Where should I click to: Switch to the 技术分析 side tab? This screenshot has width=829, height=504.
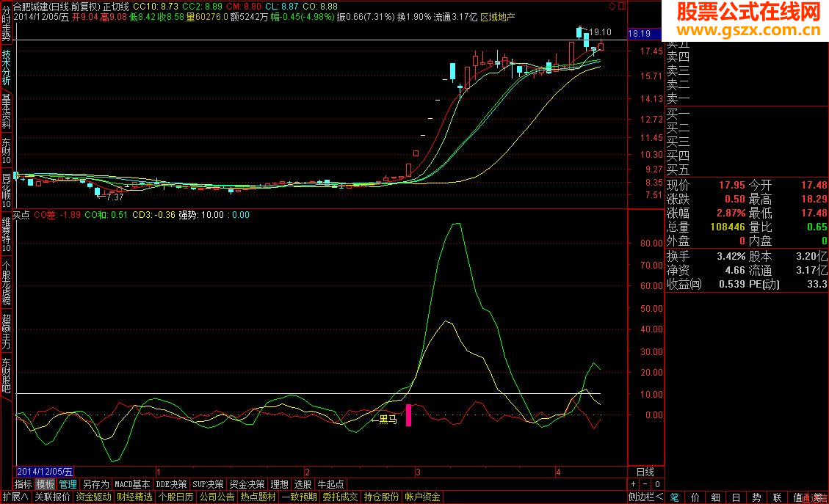[6, 67]
